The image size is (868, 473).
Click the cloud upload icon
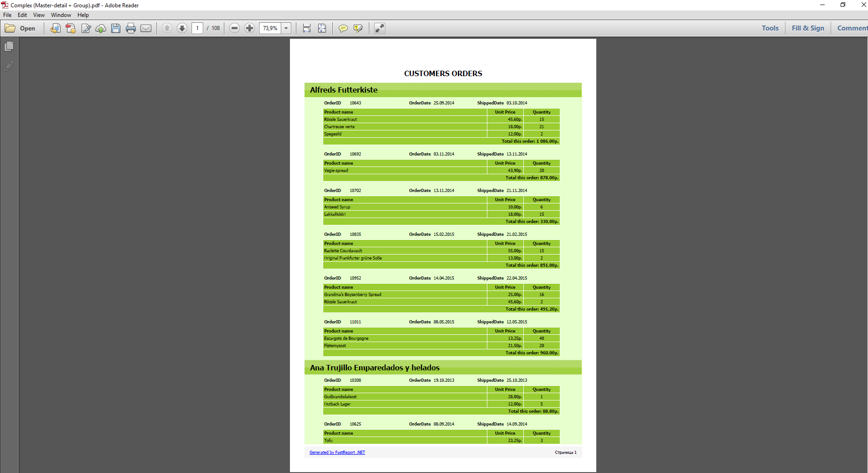(101, 28)
